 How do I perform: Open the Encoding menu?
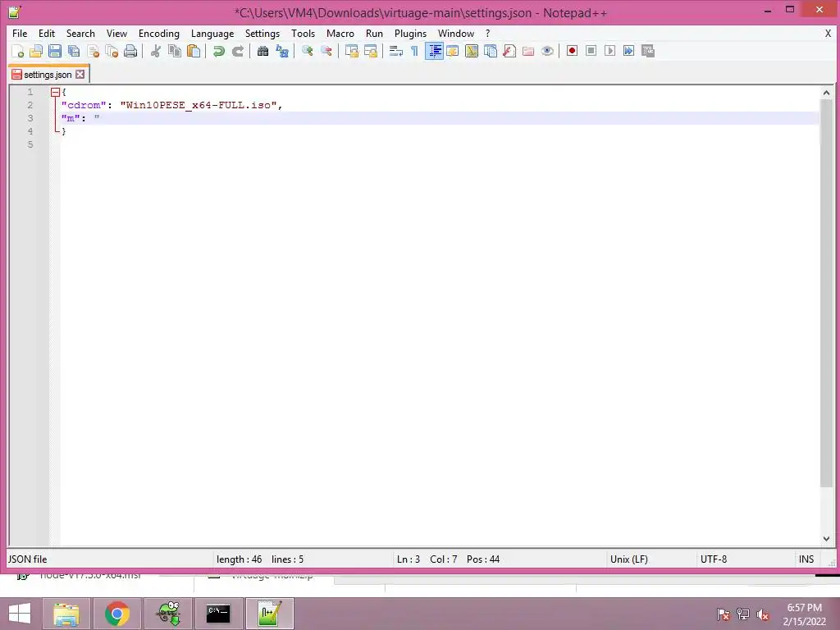[159, 33]
